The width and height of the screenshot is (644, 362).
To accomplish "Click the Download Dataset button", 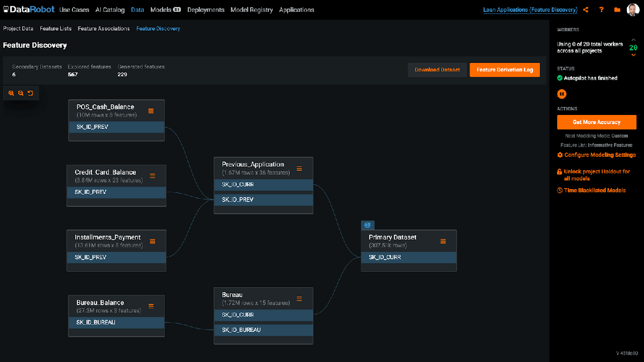I will click(x=437, y=70).
